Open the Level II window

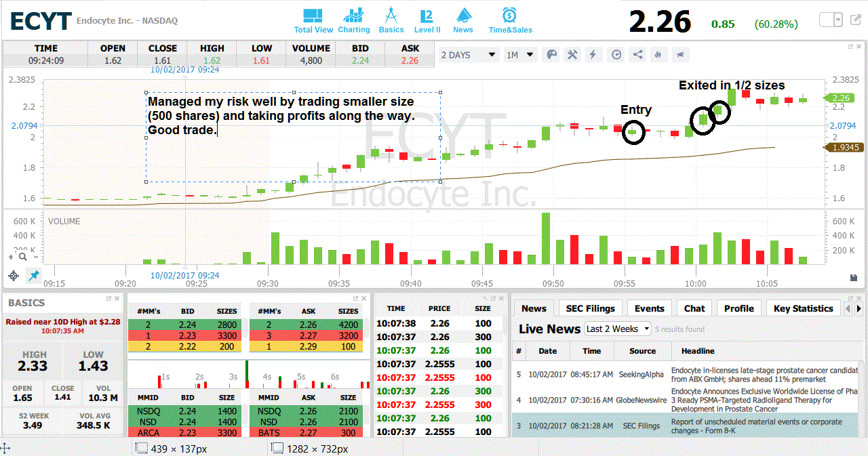[x=427, y=20]
